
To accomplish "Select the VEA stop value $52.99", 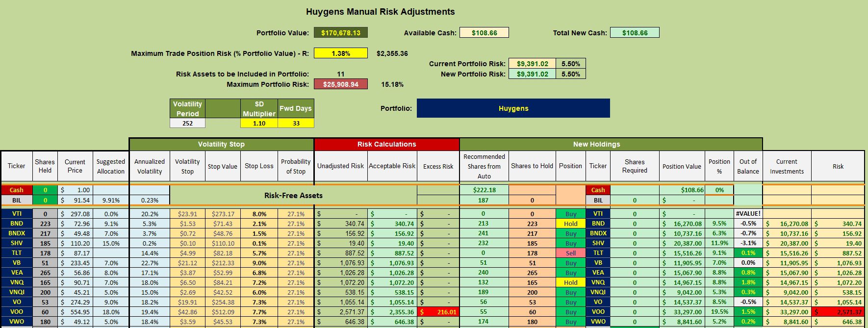I will coord(223,273).
